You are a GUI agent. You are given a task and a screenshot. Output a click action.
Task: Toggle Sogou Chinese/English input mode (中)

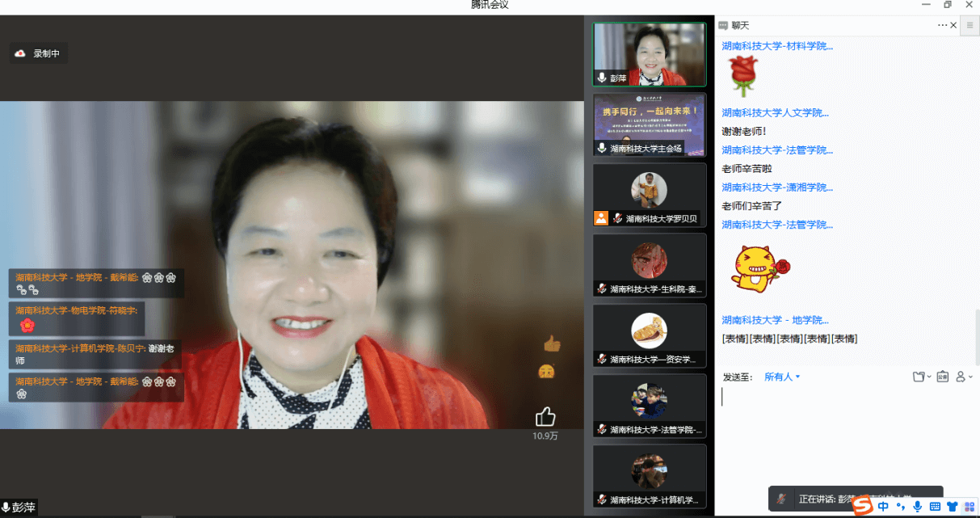coord(883,507)
